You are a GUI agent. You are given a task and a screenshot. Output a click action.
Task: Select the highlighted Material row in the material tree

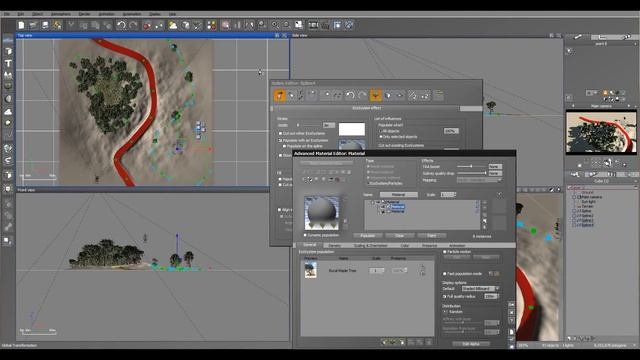pyautogui.click(x=398, y=207)
